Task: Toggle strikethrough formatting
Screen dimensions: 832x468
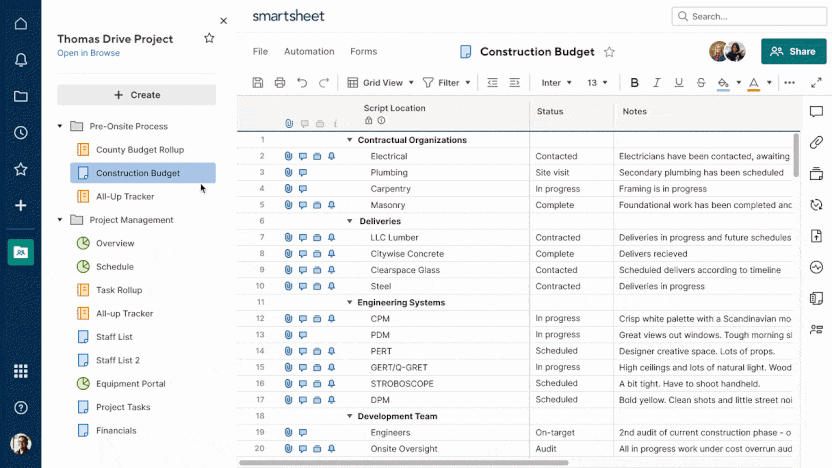Action: [701, 82]
